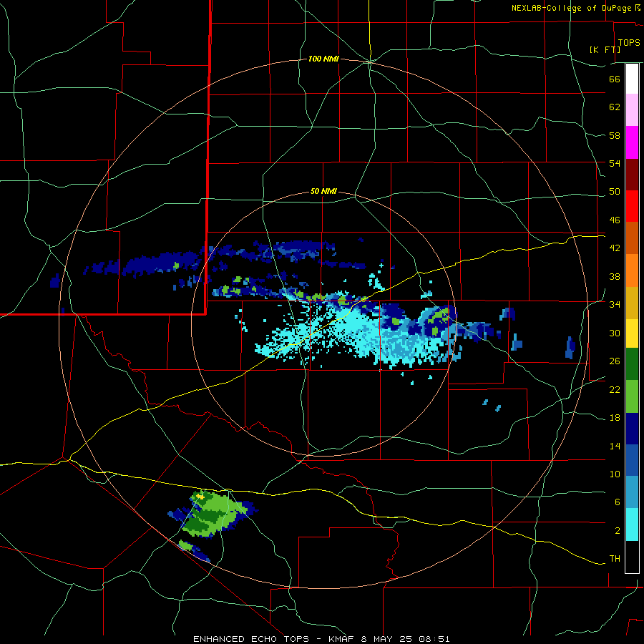Click the legend value "66"
Screen dimensions: 644x644
point(615,79)
